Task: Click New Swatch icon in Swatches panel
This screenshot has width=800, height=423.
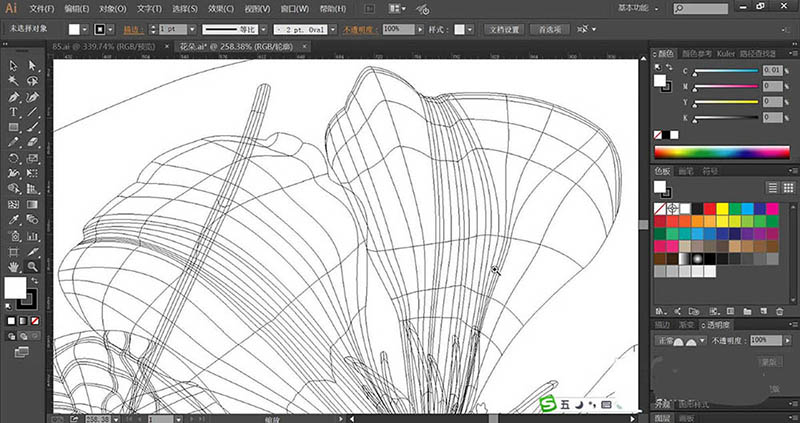Action: 763,311
